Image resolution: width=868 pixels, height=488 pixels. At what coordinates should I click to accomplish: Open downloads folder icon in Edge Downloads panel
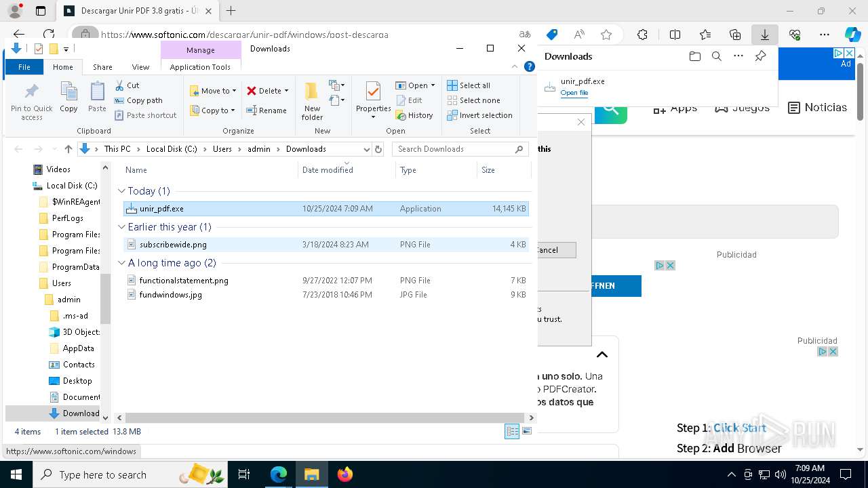click(x=694, y=56)
